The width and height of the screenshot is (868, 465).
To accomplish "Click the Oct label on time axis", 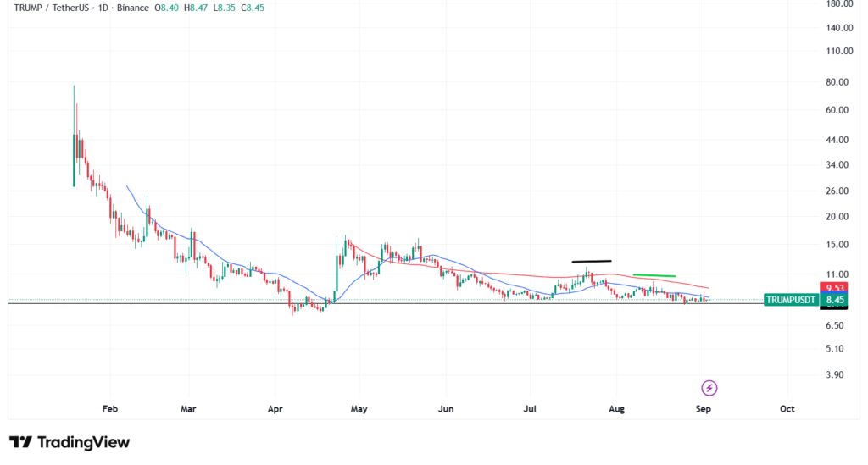I will pyautogui.click(x=787, y=409).
